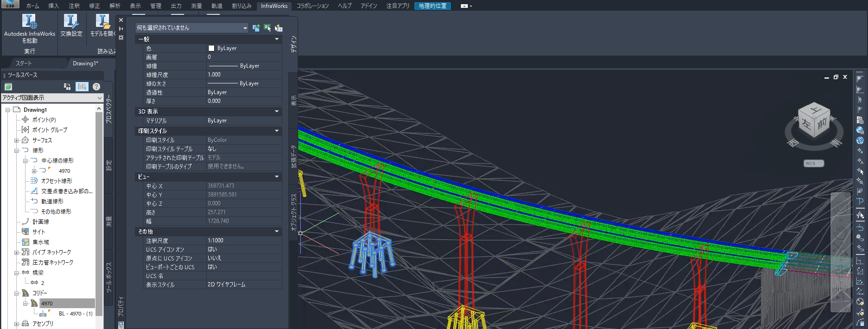Screen dimensions: 868x329
Task: Restore the drawing viewport window
Action: (836, 77)
